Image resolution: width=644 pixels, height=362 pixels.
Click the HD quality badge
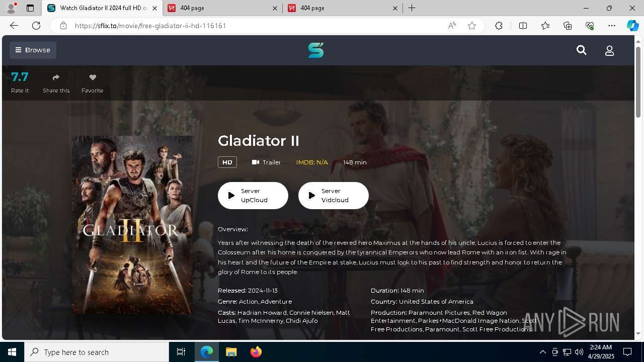coord(227,162)
